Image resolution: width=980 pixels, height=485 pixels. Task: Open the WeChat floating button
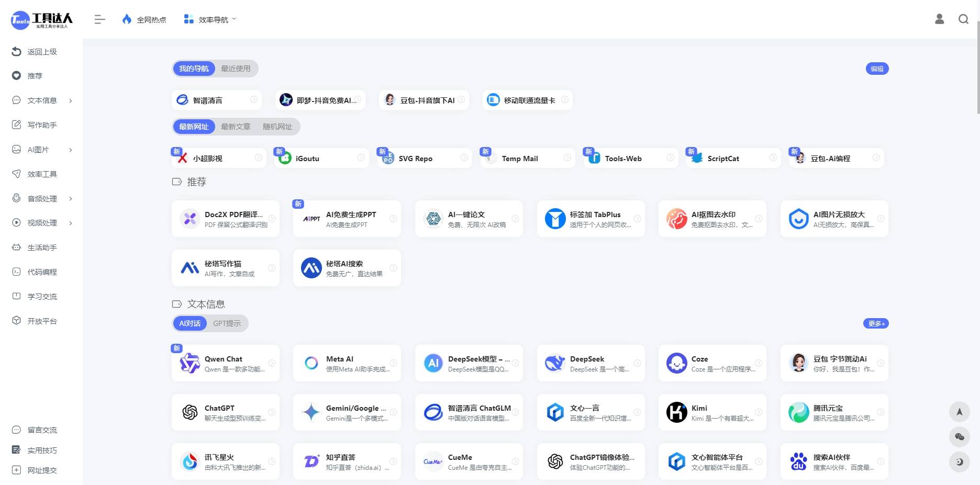[960, 437]
